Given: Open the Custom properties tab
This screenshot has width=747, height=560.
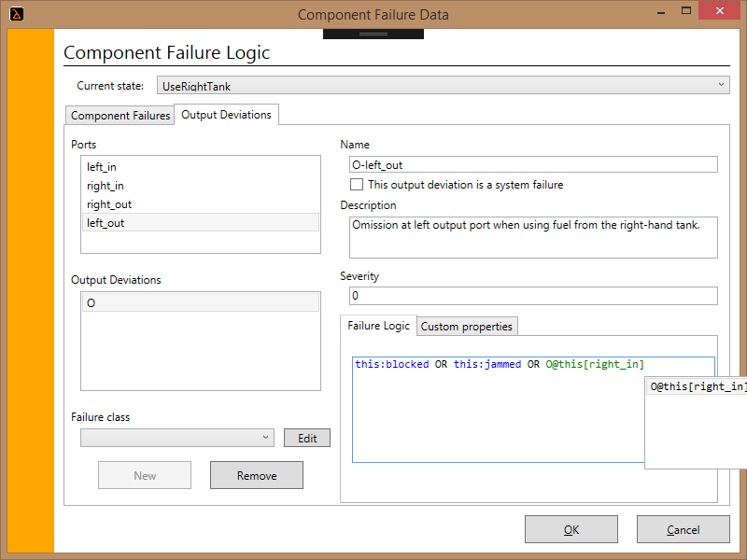Looking at the screenshot, I should pyautogui.click(x=466, y=327).
